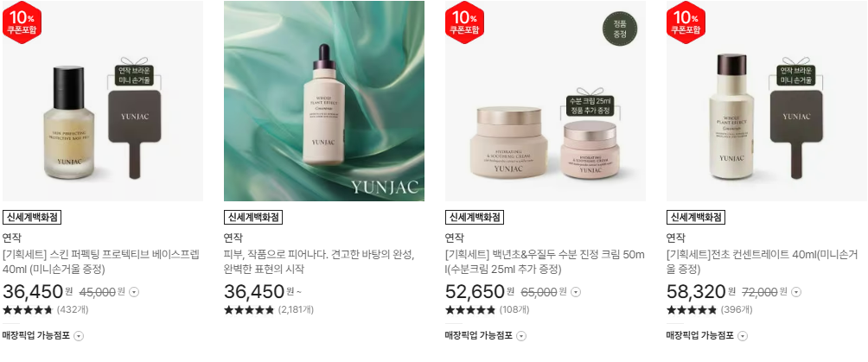This screenshot has height=362, width=868.
Task: Open the Whole Plant Effect concentrate set image
Action: pos(767,101)
